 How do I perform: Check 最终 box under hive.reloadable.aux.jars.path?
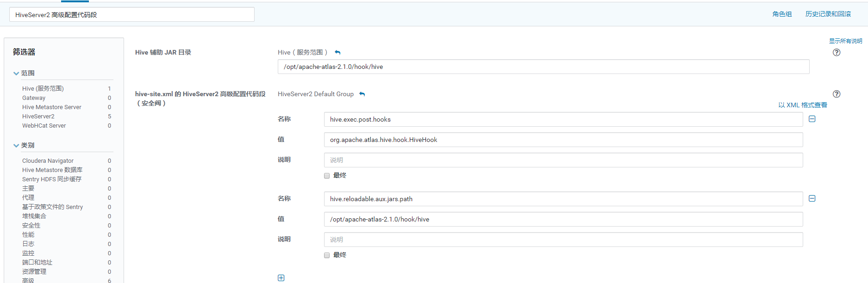pos(327,255)
